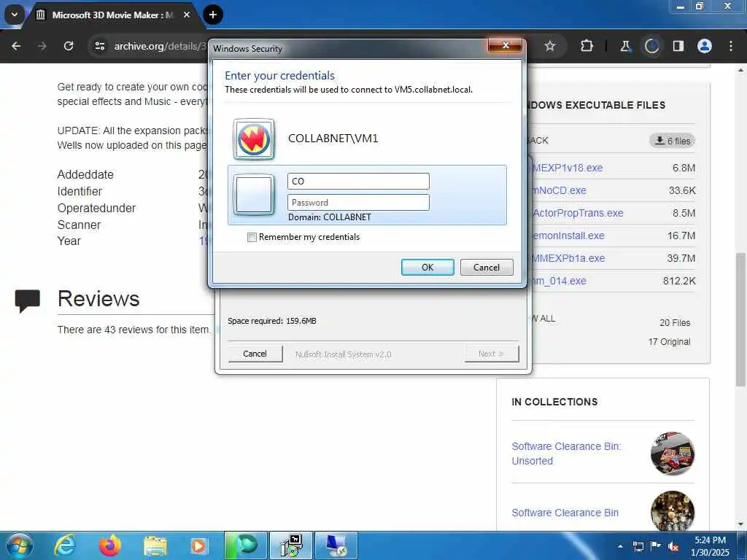Click the 20 Files text
This screenshot has height=560, width=747.
tap(675, 323)
